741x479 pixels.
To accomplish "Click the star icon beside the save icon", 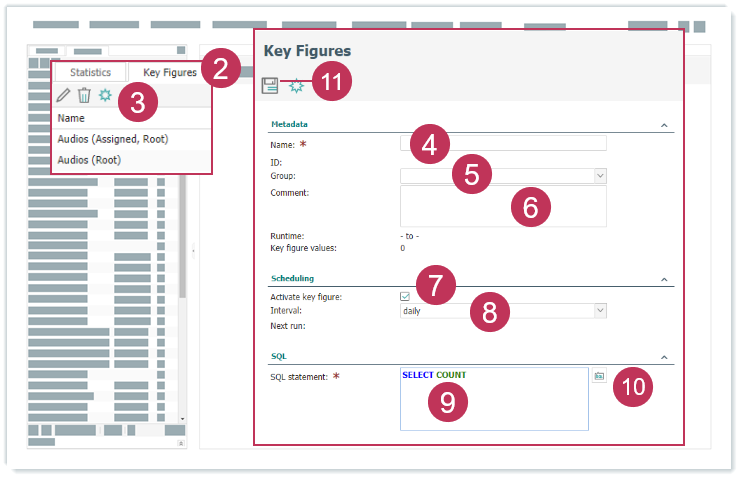I will (x=296, y=87).
